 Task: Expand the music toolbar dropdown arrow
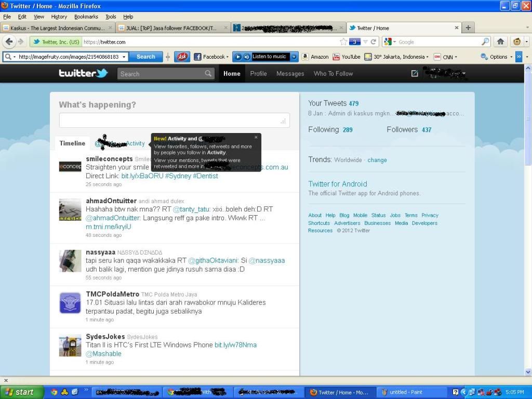(294, 57)
